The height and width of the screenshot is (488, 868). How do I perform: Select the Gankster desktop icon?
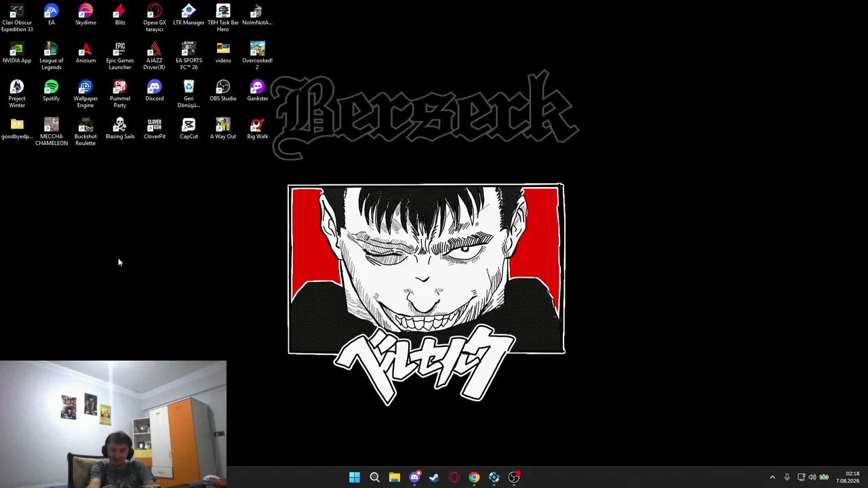(258, 91)
